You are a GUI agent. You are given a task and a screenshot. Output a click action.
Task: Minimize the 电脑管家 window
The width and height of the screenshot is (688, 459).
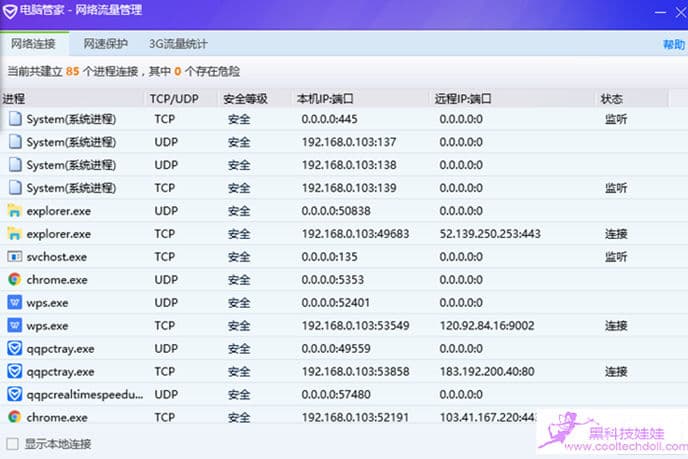click(x=660, y=12)
